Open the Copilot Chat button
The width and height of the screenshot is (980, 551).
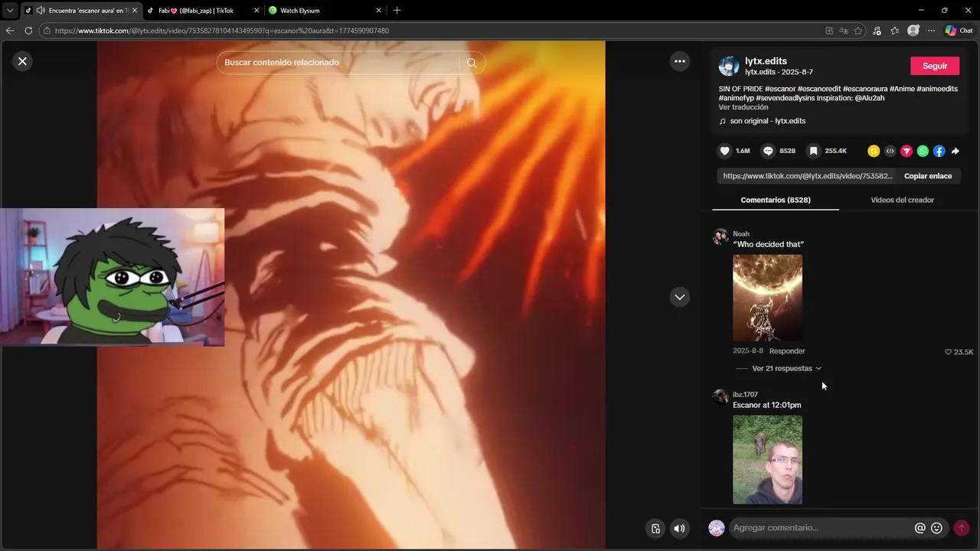959,31
